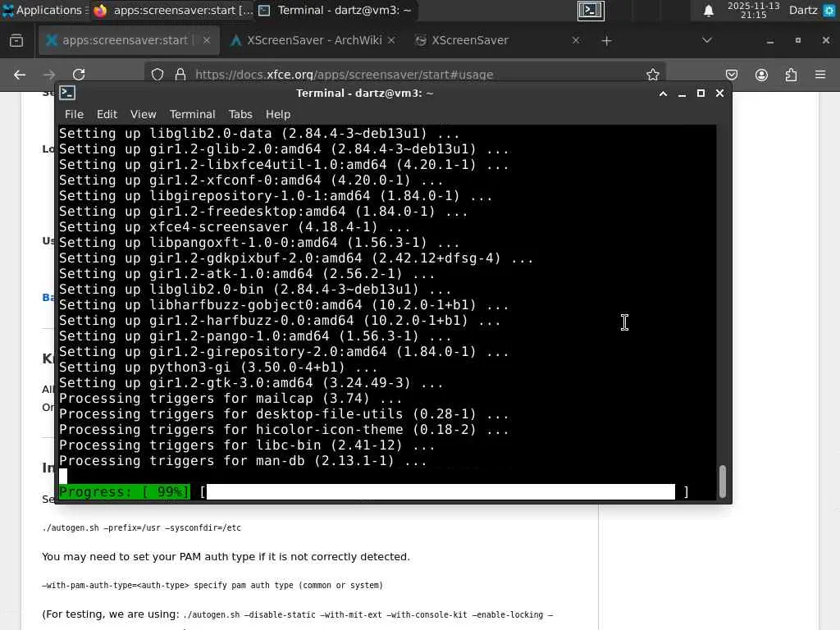This screenshot has width=840, height=630.
Task: Click the Terminal vertical scrollbar thumb
Action: point(722,481)
